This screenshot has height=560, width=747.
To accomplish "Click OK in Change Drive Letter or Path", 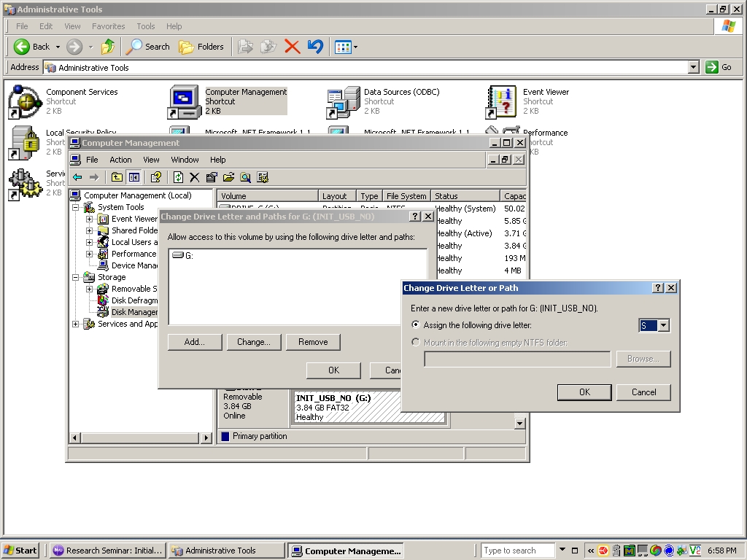I will (584, 392).
